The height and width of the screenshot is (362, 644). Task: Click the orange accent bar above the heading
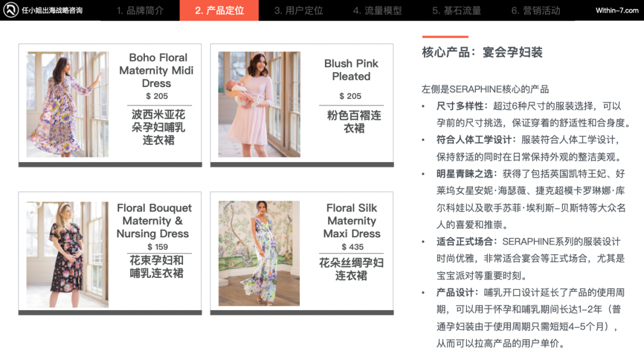pos(445,36)
